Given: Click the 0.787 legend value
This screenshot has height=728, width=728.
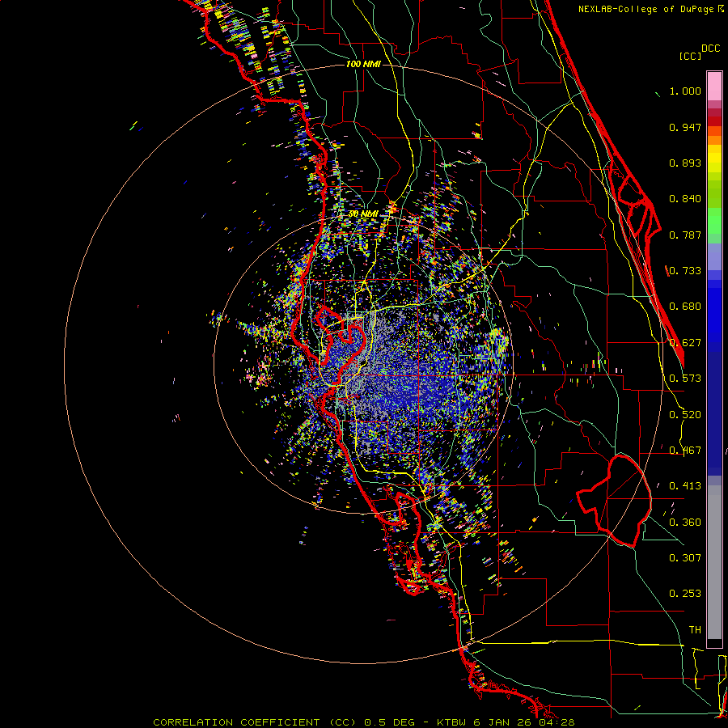Looking at the screenshot, I should (x=685, y=235).
